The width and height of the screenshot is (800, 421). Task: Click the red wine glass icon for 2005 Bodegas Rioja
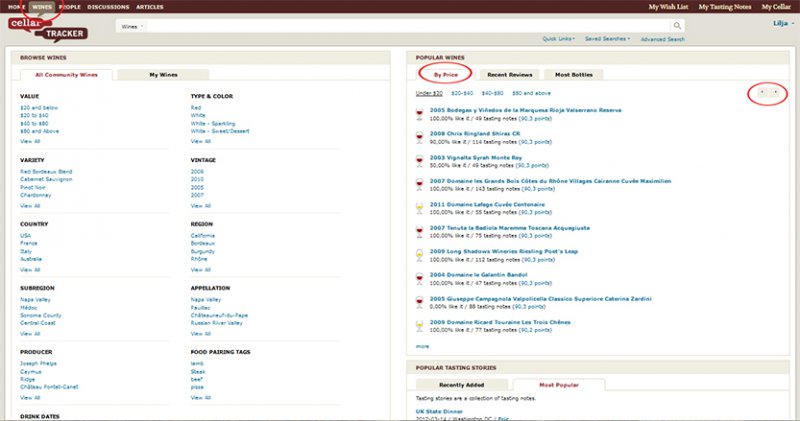click(x=419, y=114)
